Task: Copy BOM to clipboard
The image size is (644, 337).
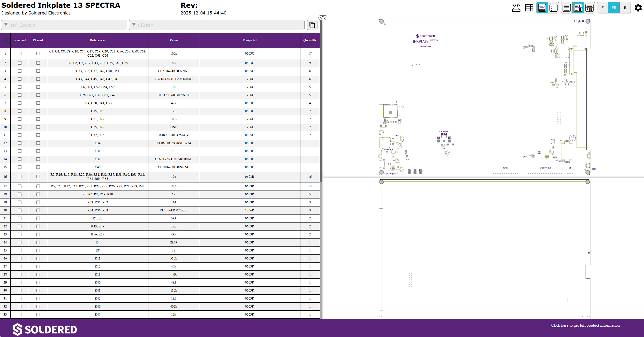Action: click(312, 25)
